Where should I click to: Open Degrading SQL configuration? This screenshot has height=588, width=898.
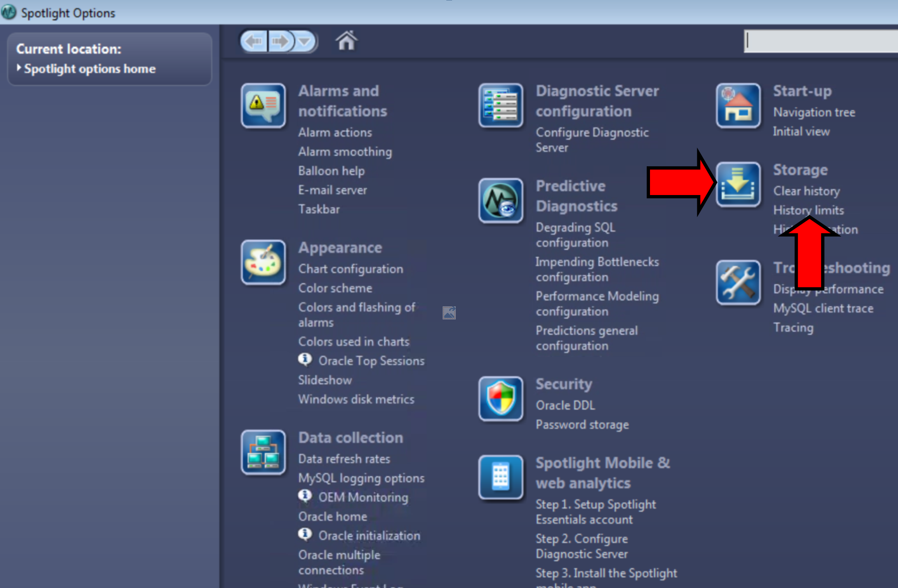click(x=576, y=235)
